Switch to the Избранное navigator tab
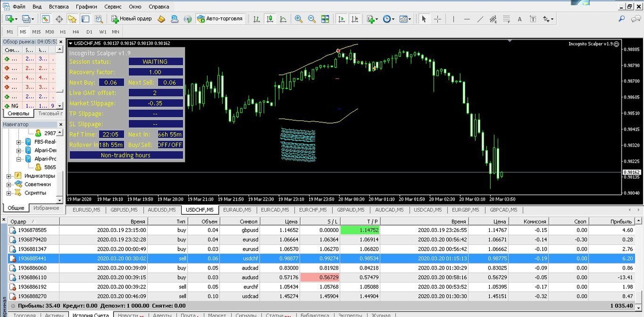Viewport: 644px width, 317px height. 45,208
